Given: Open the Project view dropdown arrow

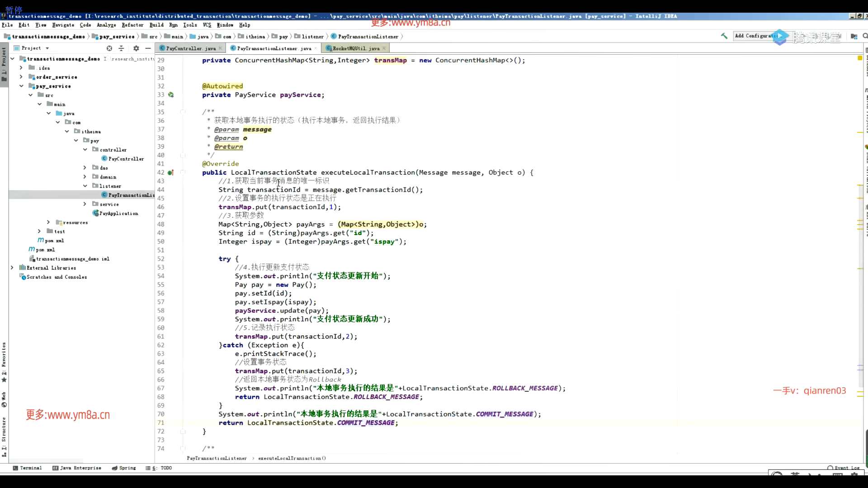Looking at the screenshot, I should pos(47,48).
